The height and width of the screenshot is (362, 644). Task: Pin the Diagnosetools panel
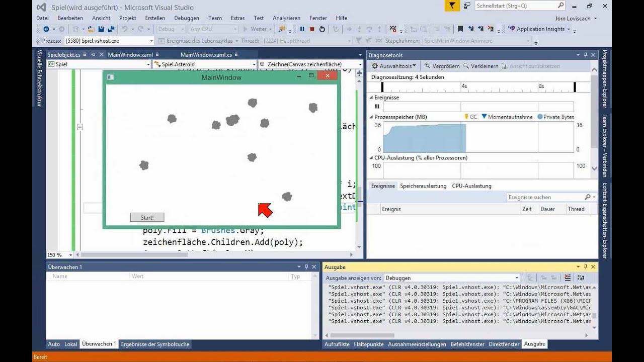pos(586,55)
